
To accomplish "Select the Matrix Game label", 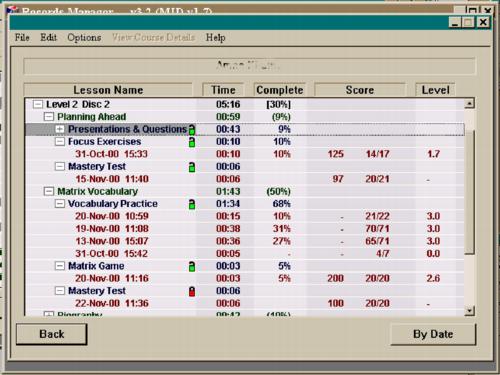I will tap(96, 266).
